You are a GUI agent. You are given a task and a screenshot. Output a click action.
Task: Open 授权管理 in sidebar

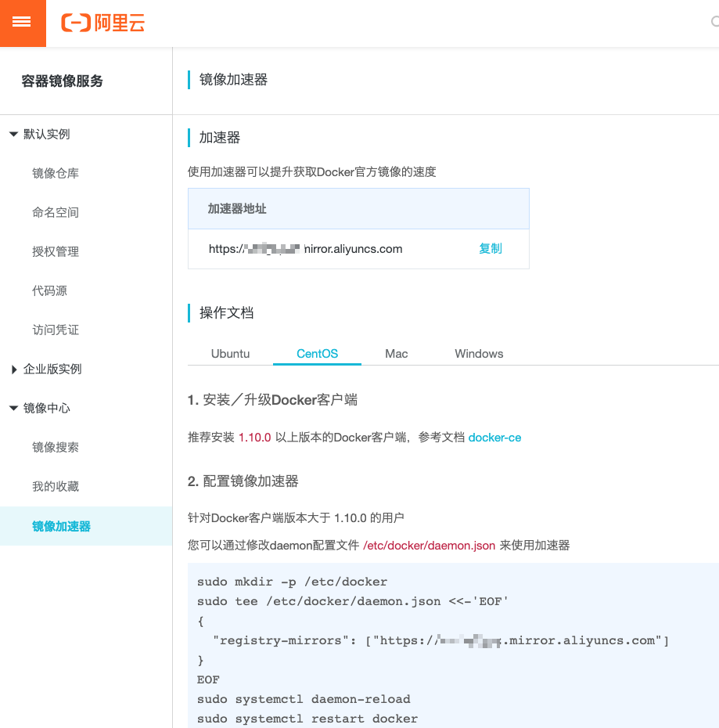[x=56, y=251]
